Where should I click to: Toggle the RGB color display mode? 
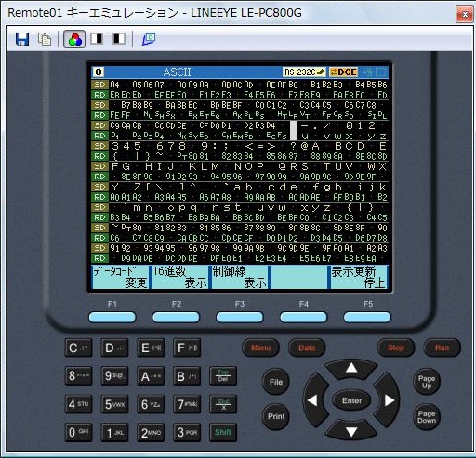[74, 39]
